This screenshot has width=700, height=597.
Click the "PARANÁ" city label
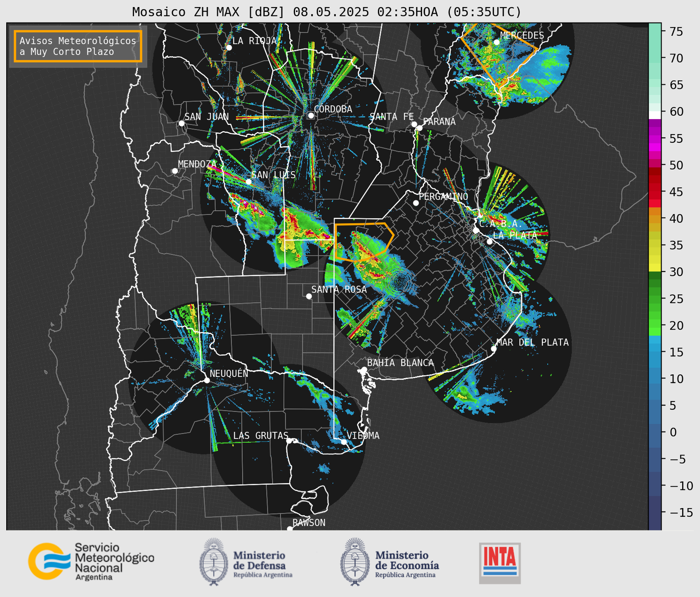point(439,122)
